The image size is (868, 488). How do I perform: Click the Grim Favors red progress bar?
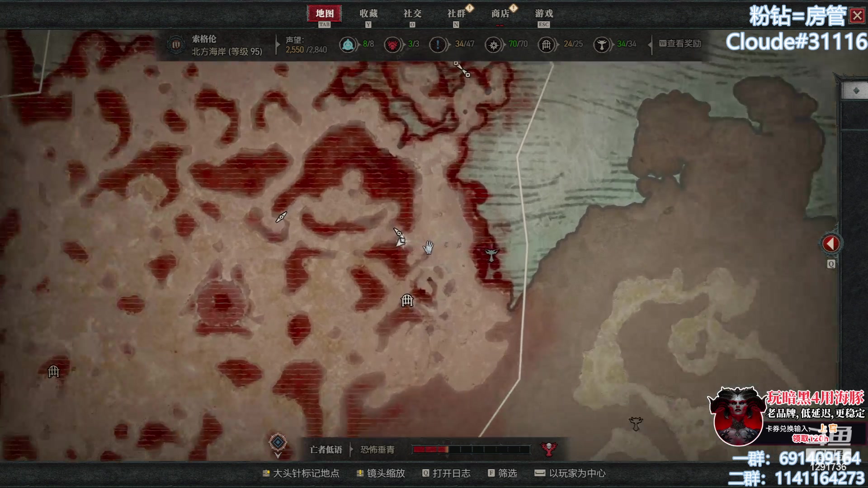coord(471,449)
